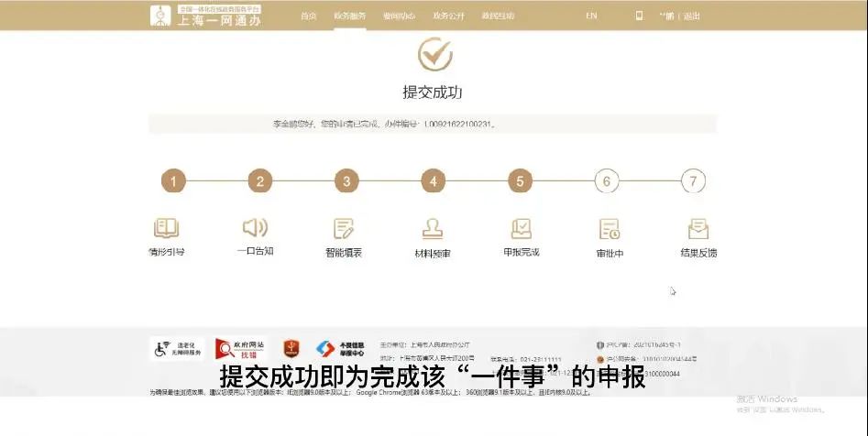This screenshot has width=868, height=436.
Task: Open the 政民互动 navigation item
Action: click(498, 16)
